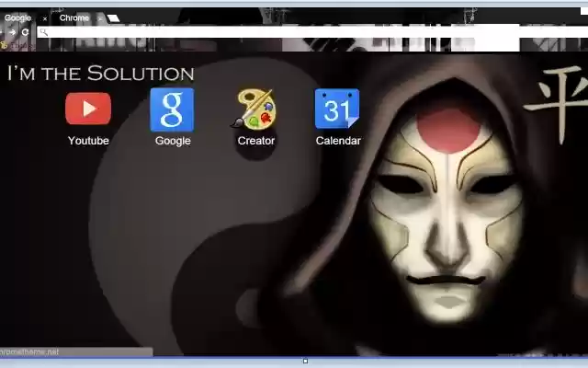Click the search magnifier icon in the address bar
Image resolution: width=588 pixels, height=368 pixels.
pos(44,32)
